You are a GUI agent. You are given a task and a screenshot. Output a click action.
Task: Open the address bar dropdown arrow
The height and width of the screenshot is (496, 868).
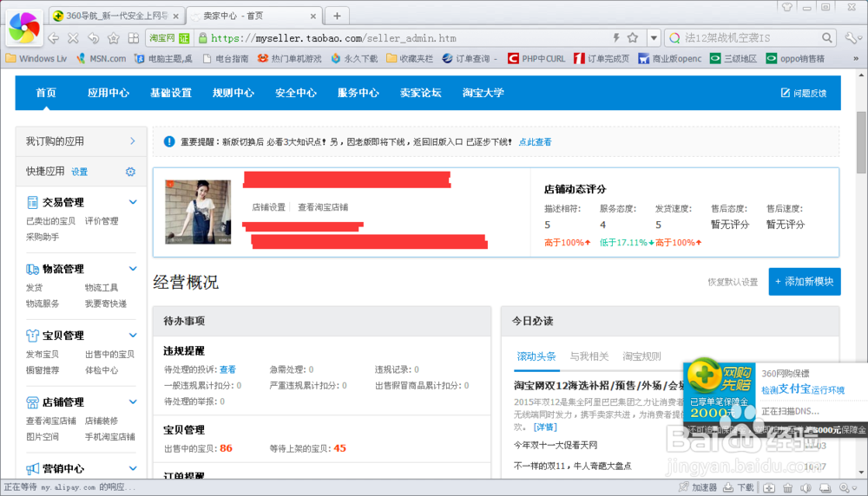[x=654, y=38]
